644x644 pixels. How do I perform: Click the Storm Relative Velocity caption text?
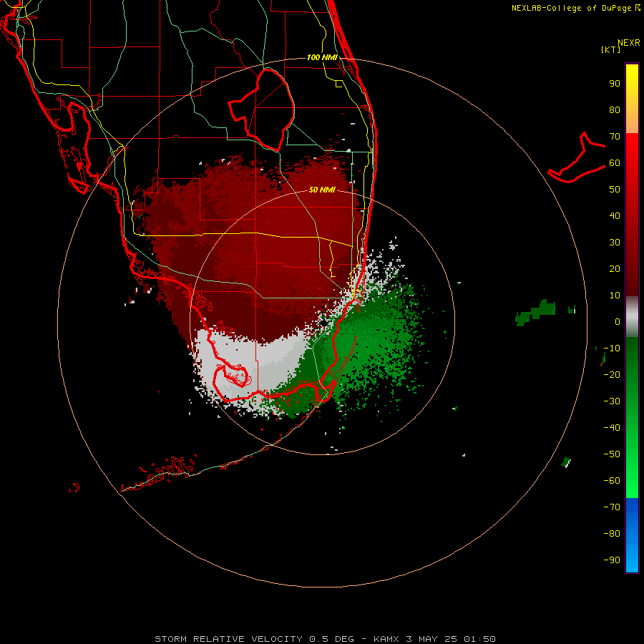325,639
